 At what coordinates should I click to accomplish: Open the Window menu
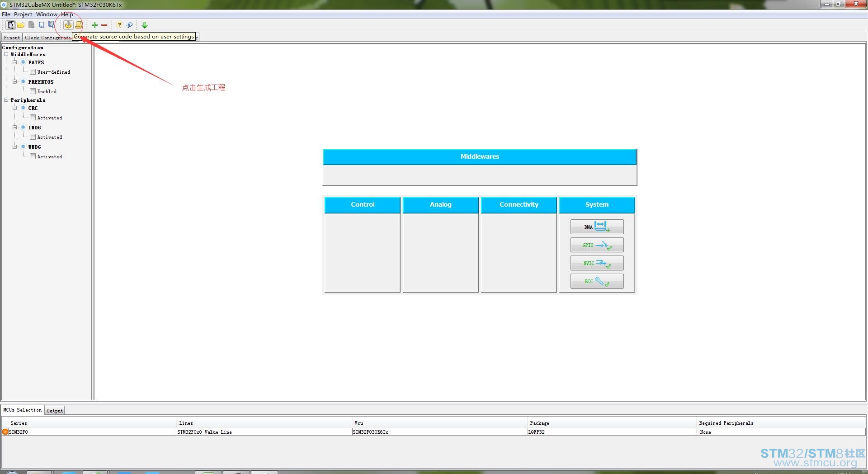[47, 14]
